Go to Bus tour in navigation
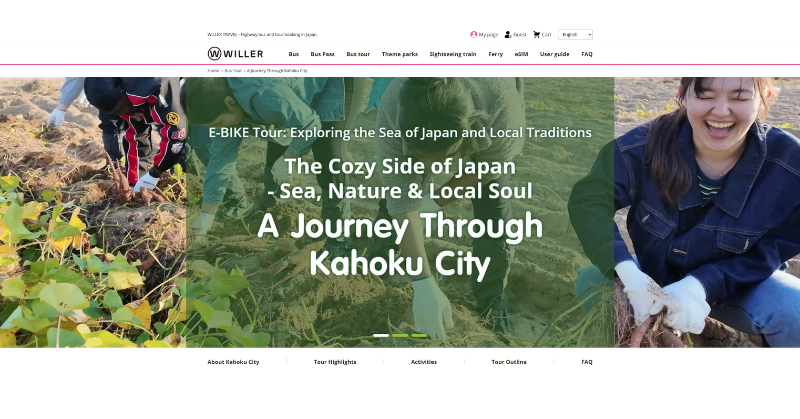This screenshot has width=800, height=419. 358,54
